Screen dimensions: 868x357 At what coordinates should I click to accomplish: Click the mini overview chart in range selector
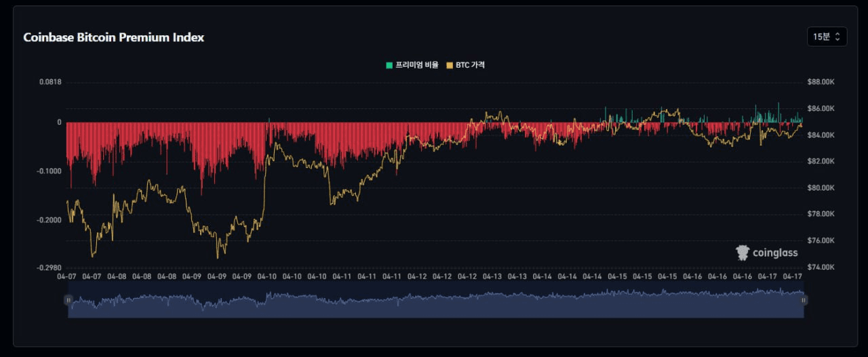[436, 299]
